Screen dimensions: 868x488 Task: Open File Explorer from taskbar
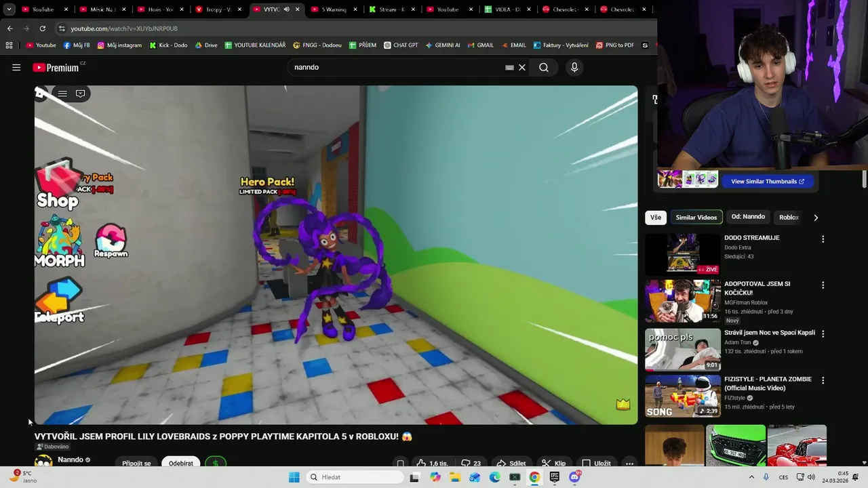pos(455,477)
